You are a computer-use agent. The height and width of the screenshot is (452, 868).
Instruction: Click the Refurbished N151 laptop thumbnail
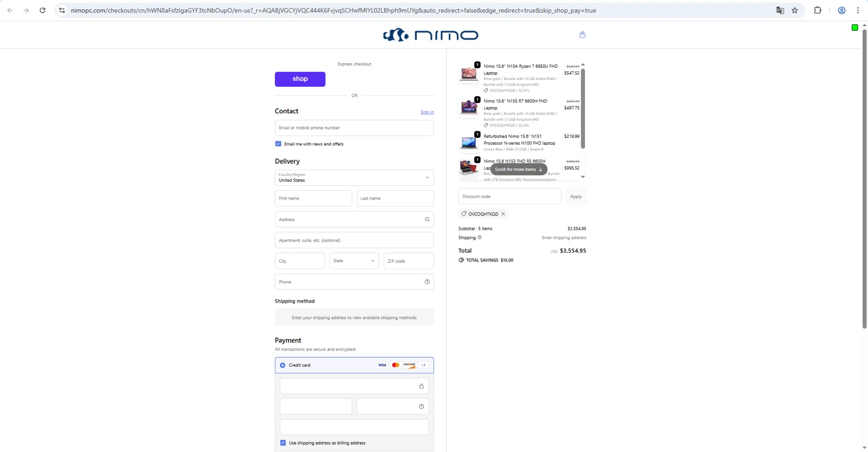pos(468,142)
